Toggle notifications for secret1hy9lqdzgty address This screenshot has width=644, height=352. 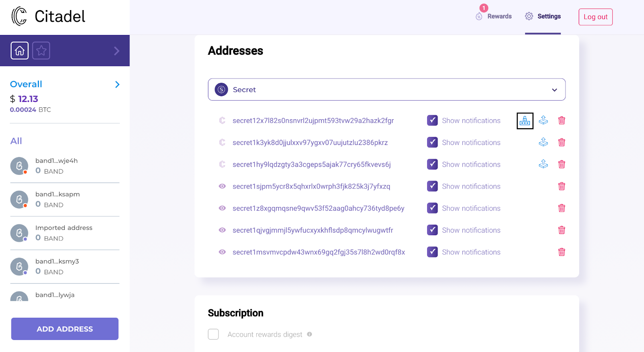click(432, 164)
